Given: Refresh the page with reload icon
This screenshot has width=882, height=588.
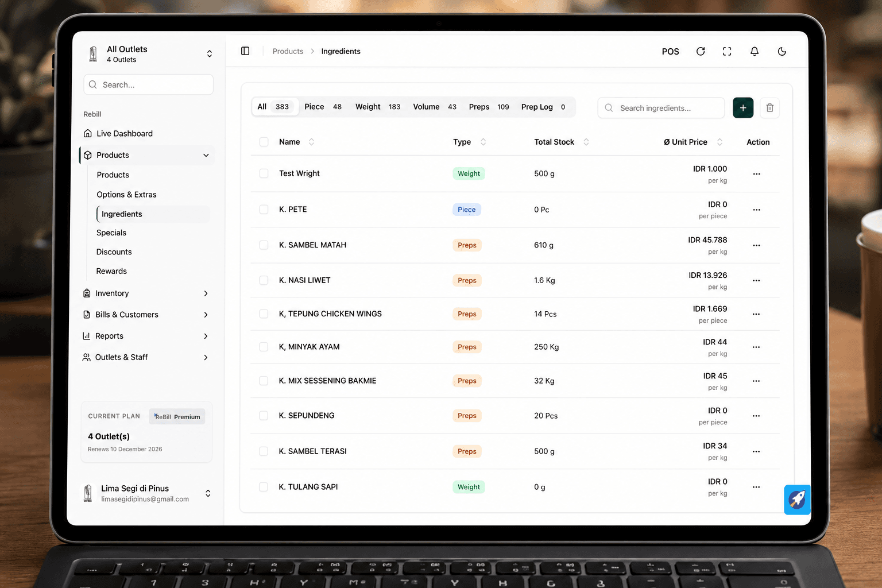Looking at the screenshot, I should coord(701,51).
